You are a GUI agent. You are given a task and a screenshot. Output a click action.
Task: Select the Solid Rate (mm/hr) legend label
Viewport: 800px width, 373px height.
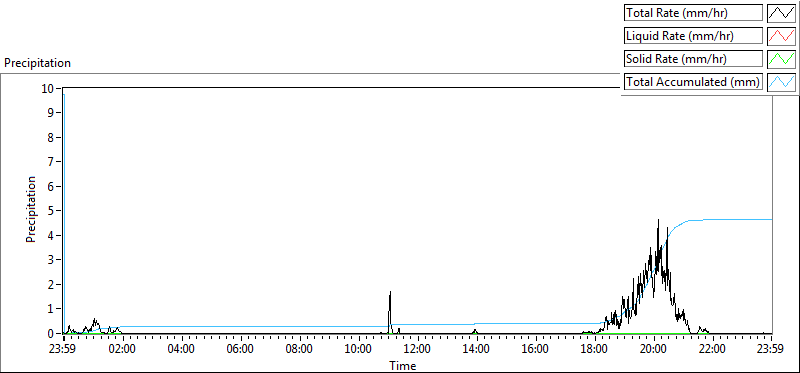(x=693, y=59)
